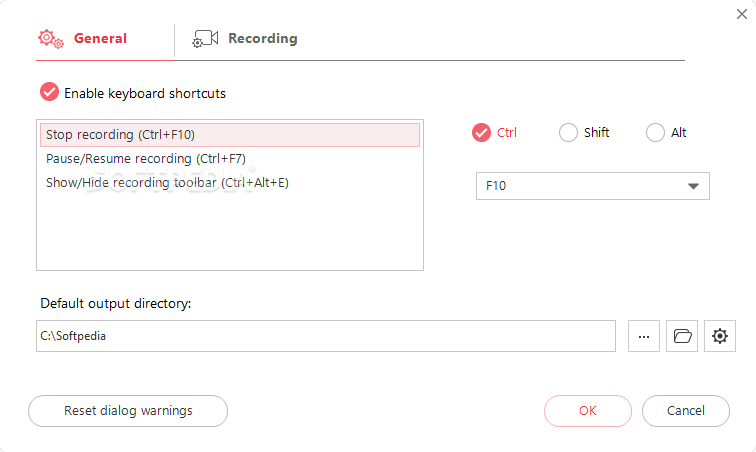Enable the Shift modifier option
This screenshot has width=756, height=452.
568,132
